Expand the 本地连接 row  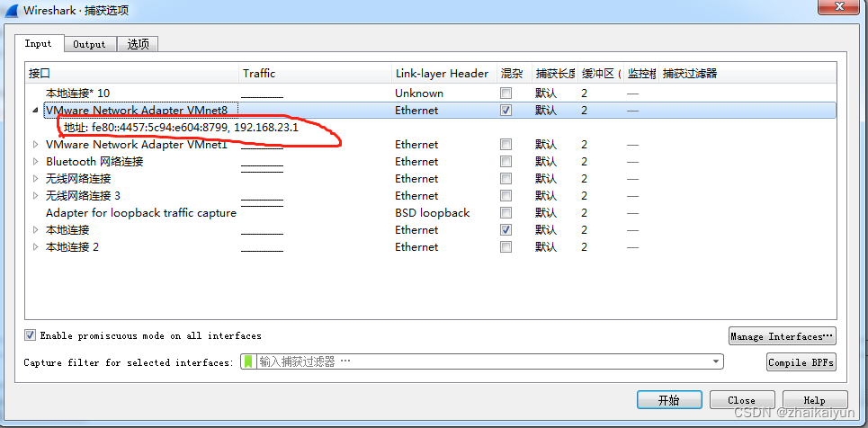(35, 230)
